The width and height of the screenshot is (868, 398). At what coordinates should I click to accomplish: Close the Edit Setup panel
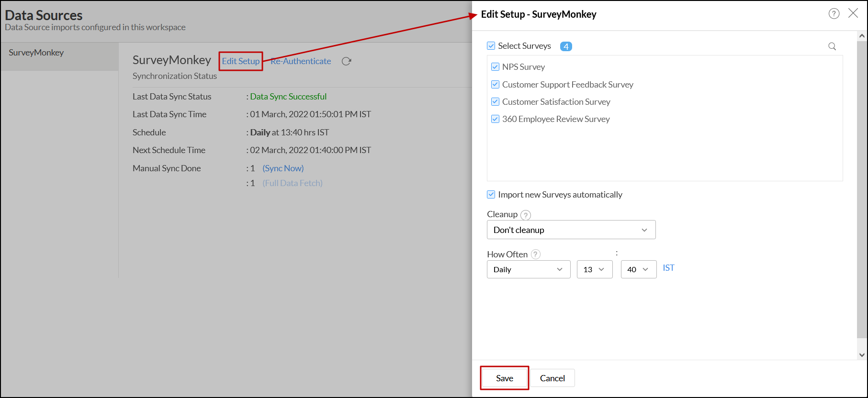click(853, 13)
